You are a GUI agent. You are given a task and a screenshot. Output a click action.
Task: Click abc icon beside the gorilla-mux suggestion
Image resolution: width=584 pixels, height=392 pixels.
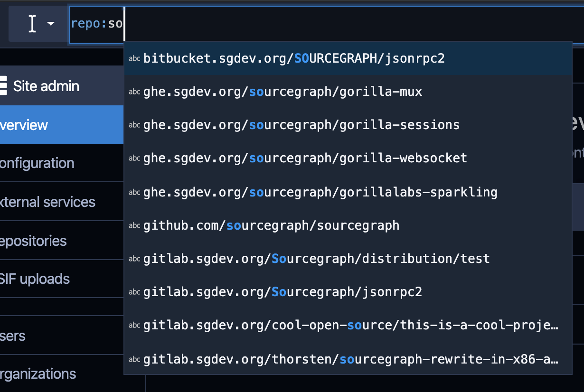(135, 92)
